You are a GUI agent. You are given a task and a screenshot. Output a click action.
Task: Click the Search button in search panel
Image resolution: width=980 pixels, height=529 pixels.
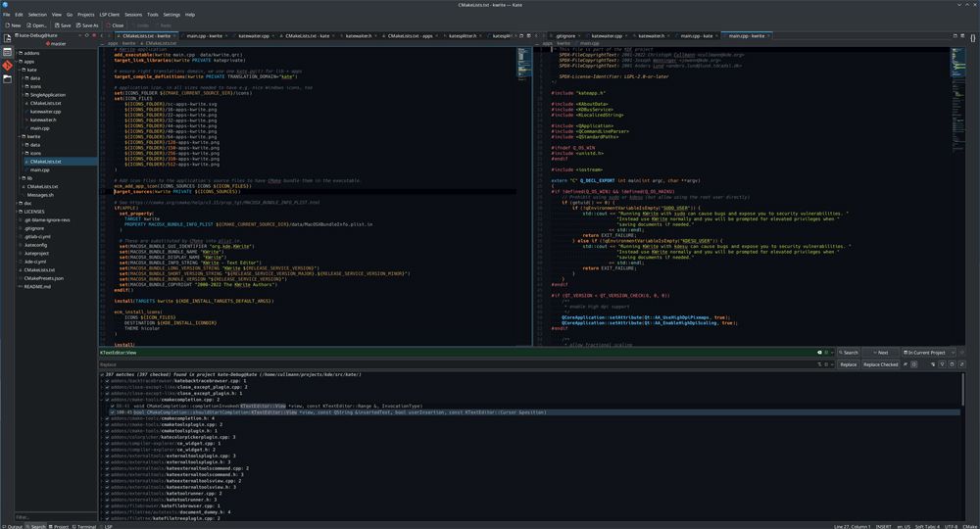(848, 353)
